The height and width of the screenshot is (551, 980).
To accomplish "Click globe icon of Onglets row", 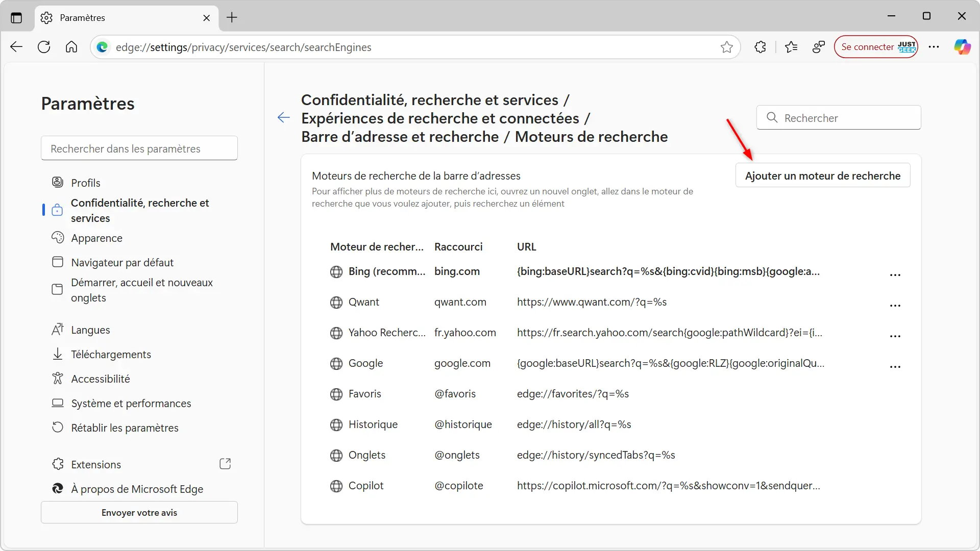I will [x=336, y=456].
